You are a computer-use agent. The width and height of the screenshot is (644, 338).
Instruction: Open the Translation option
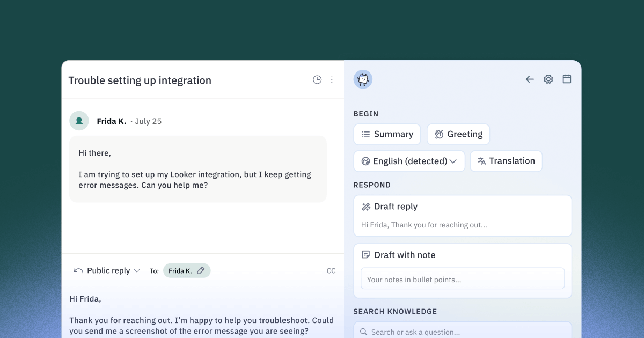tap(506, 161)
